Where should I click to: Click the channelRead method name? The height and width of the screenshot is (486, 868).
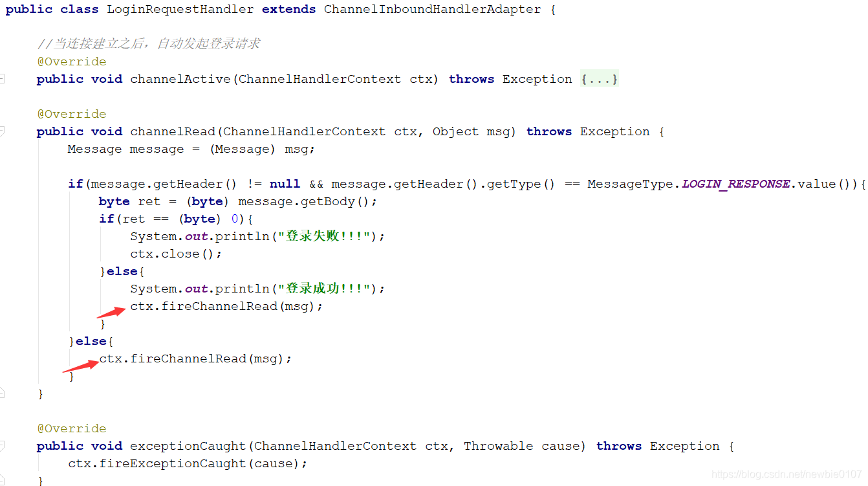(173, 131)
